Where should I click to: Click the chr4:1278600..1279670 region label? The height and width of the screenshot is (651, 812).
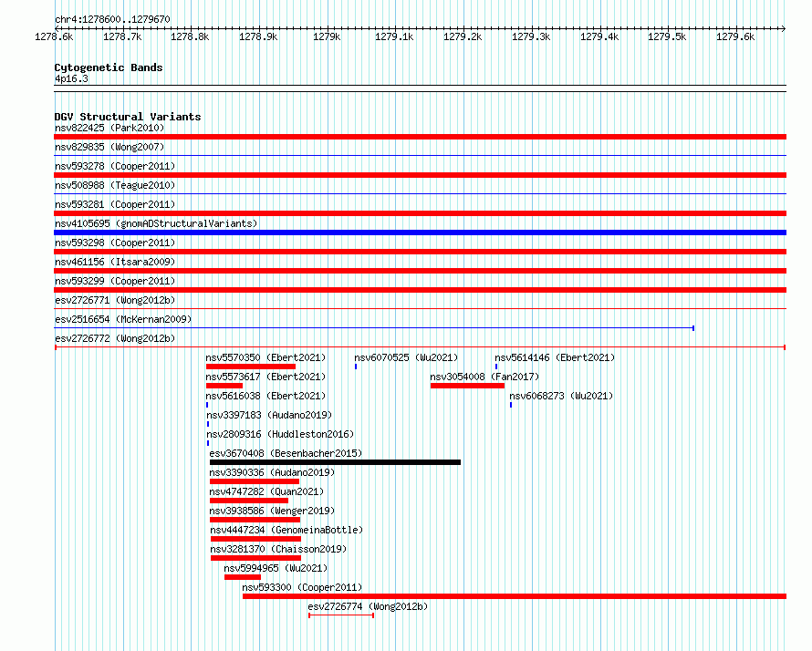click(x=112, y=19)
